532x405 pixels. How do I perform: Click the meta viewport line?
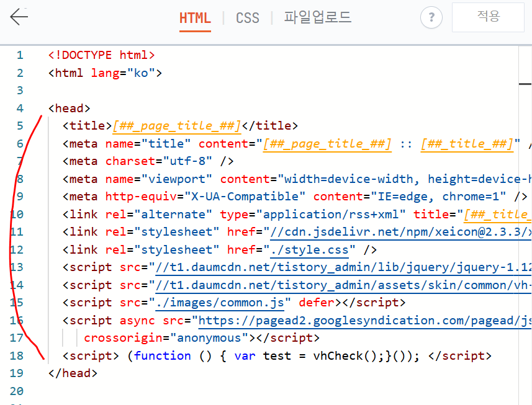[x=297, y=179]
